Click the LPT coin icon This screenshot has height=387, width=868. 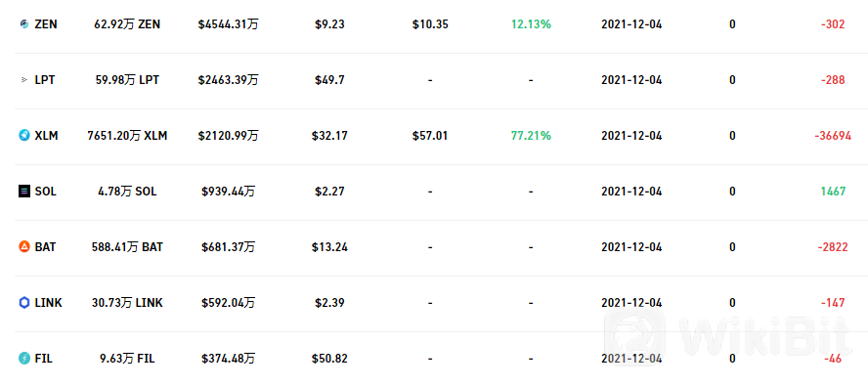23,80
